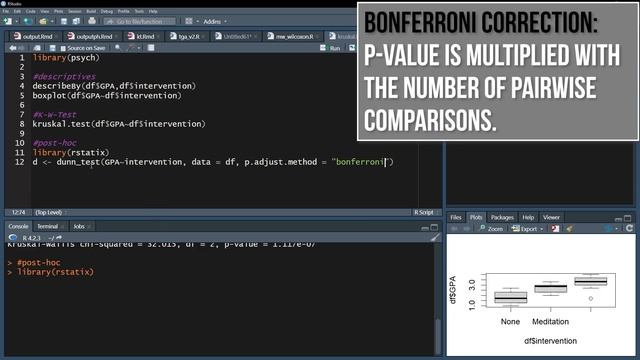Click the Find/Replace magnifier icon
The width and height of the screenshot is (640, 360).
pos(118,48)
